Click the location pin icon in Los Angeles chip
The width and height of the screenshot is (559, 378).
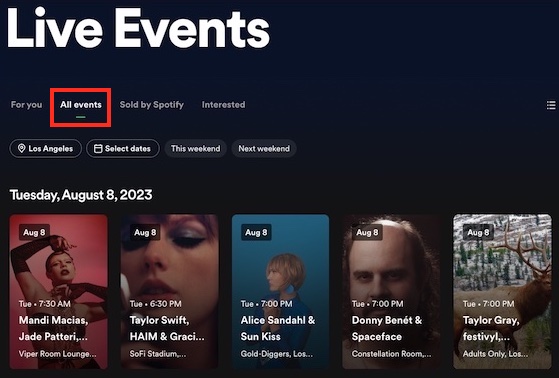[x=21, y=148]
